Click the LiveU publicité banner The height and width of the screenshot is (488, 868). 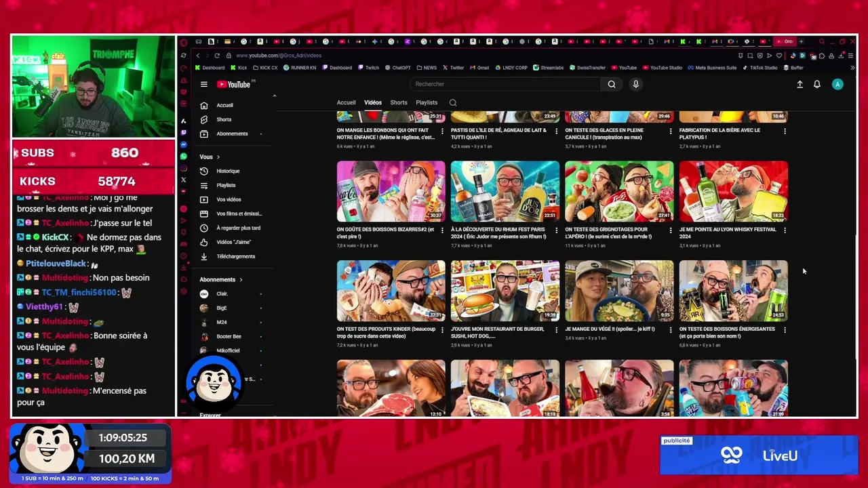click(x=759, y=455)
